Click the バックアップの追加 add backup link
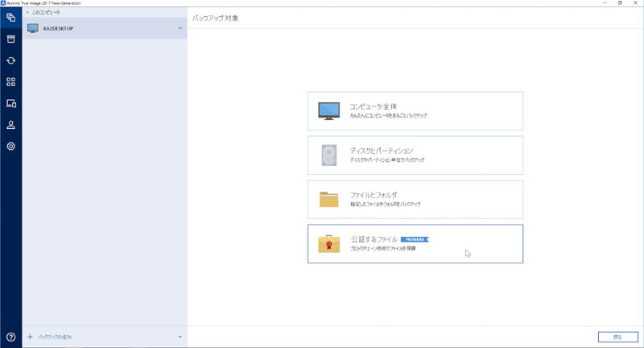This screenshot has height=348, width=644. pos(55,337)
